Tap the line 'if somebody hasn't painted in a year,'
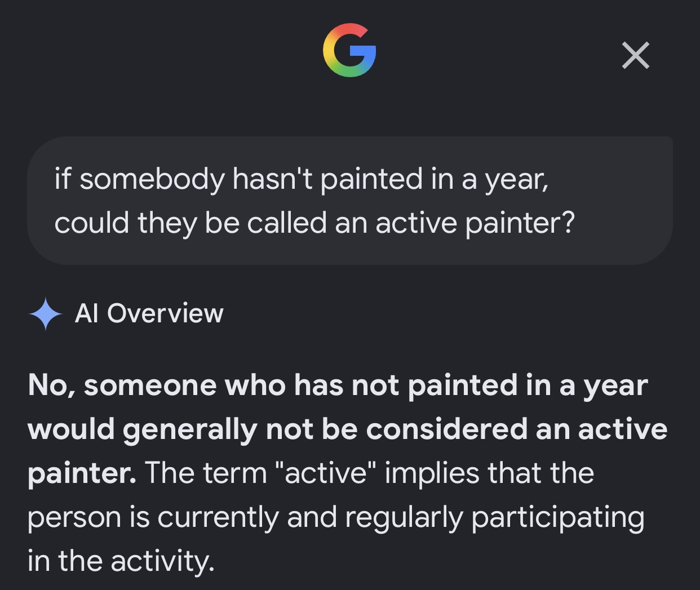Viewport: 700px width, 590px height. [x=302, y=180]
